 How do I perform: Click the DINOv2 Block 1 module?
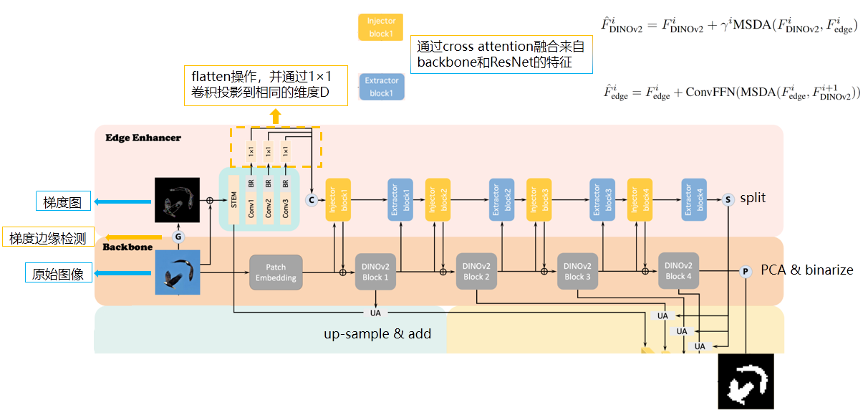click(x=375, y=272)
